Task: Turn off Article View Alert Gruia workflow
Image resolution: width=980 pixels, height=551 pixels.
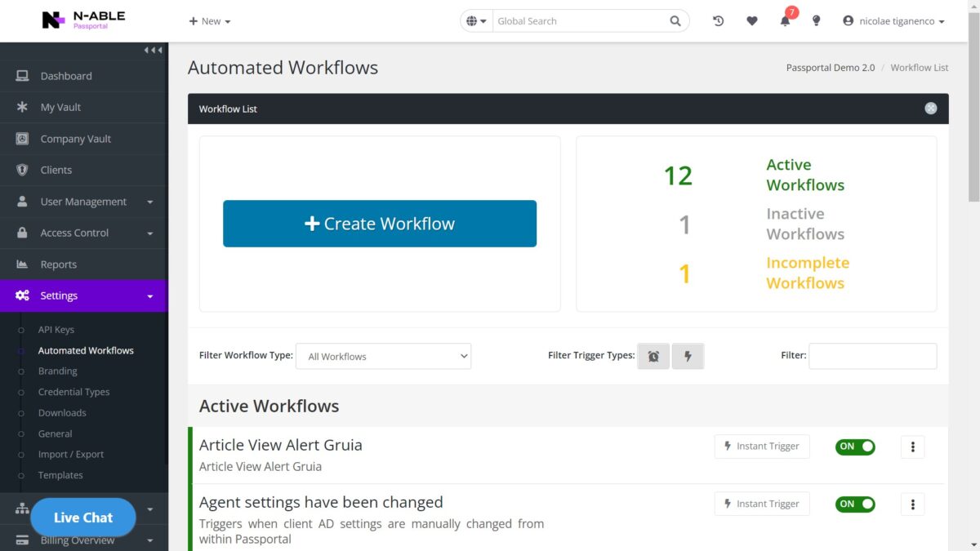Action: click(855, 447)
